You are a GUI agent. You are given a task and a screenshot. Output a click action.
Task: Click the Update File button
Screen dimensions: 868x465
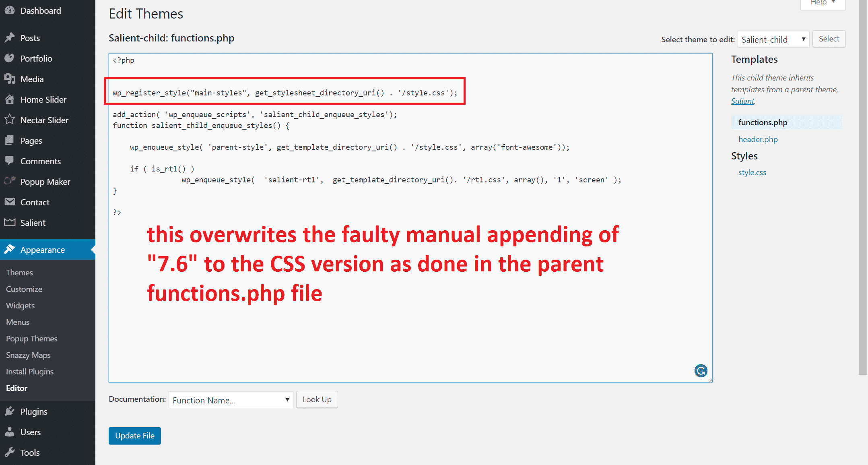click(135, 436)
